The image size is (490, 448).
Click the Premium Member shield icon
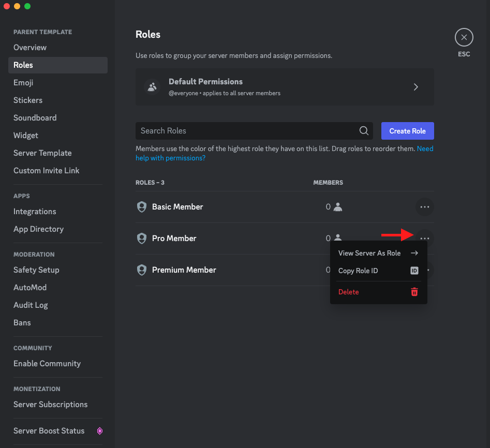click(141, 270)
